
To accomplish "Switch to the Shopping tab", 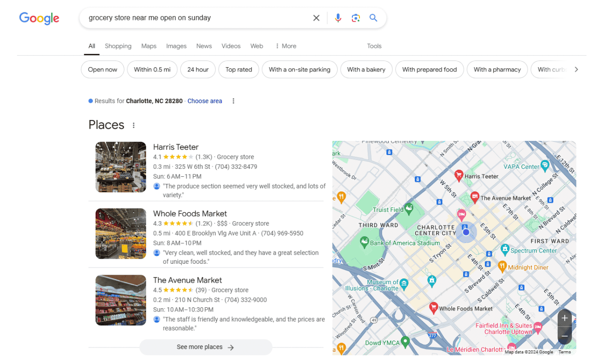I will point(118,46).
